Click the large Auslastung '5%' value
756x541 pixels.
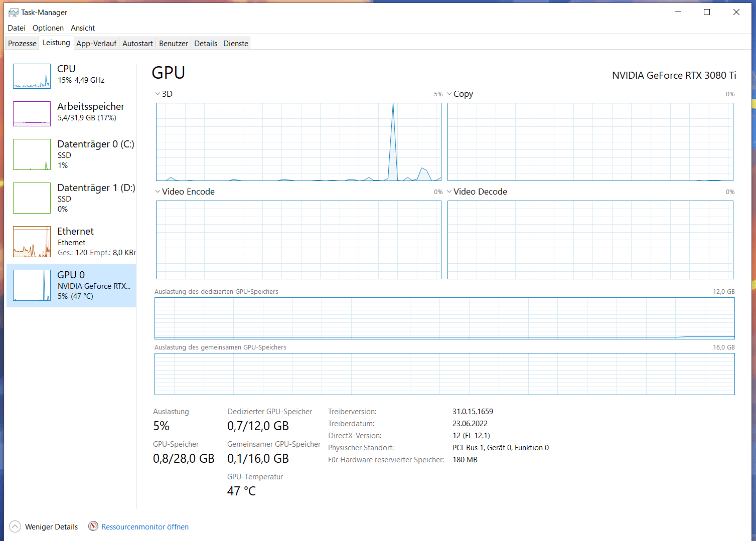pyautogui.click(x=161, y=426)
